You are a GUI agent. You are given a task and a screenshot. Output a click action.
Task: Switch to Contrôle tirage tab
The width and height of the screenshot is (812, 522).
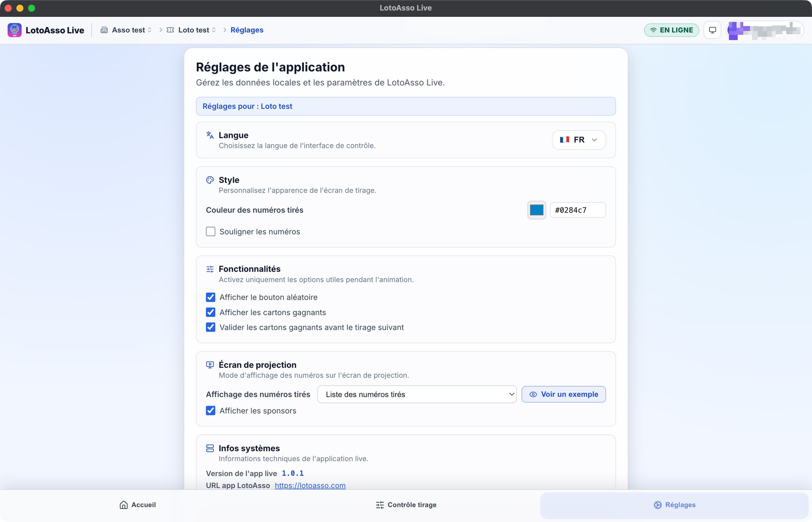pos(406,505)
